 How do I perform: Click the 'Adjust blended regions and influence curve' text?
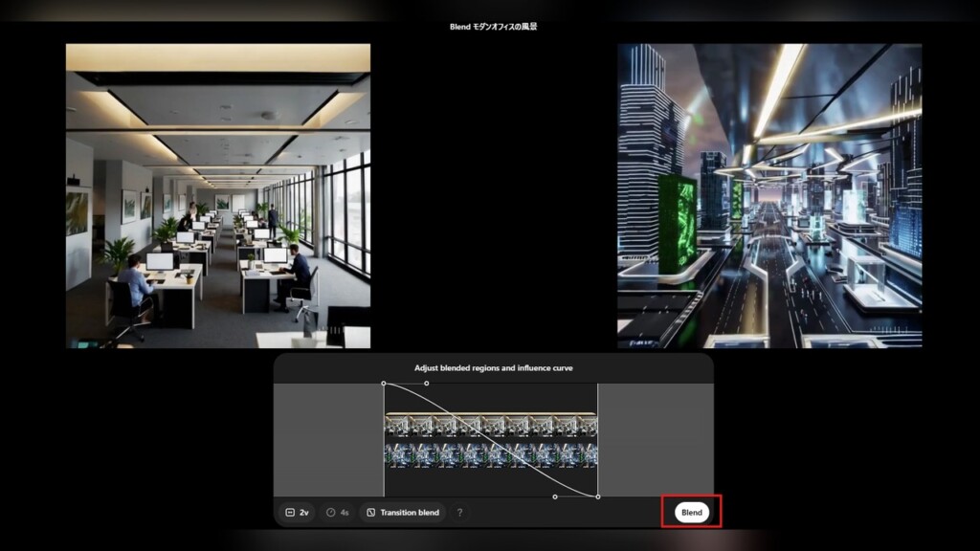tap(493, 368)
